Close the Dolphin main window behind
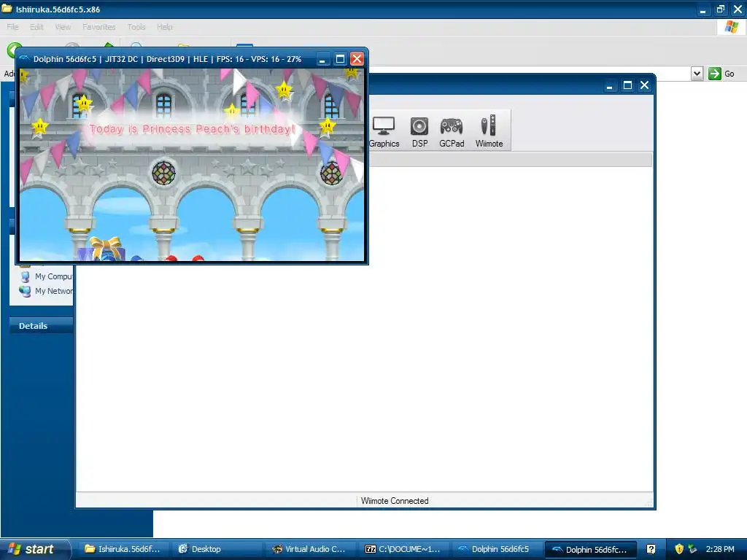Viewport: 747px width, 560px height. [645, 85]
